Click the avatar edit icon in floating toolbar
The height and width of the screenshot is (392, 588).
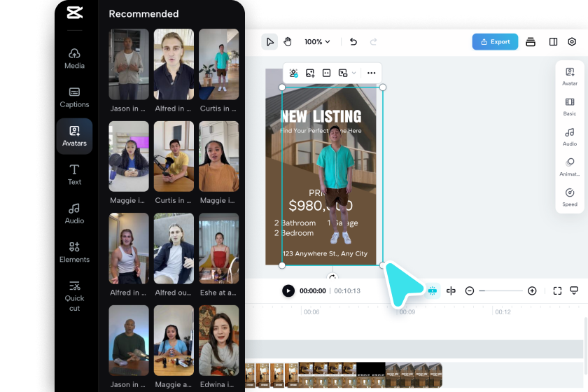[293, 73]
